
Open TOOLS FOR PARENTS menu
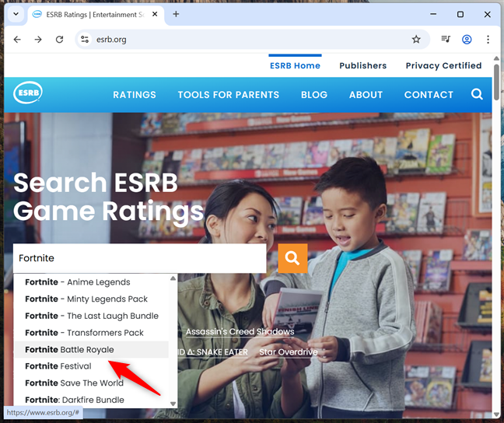(x=229, y=95)
